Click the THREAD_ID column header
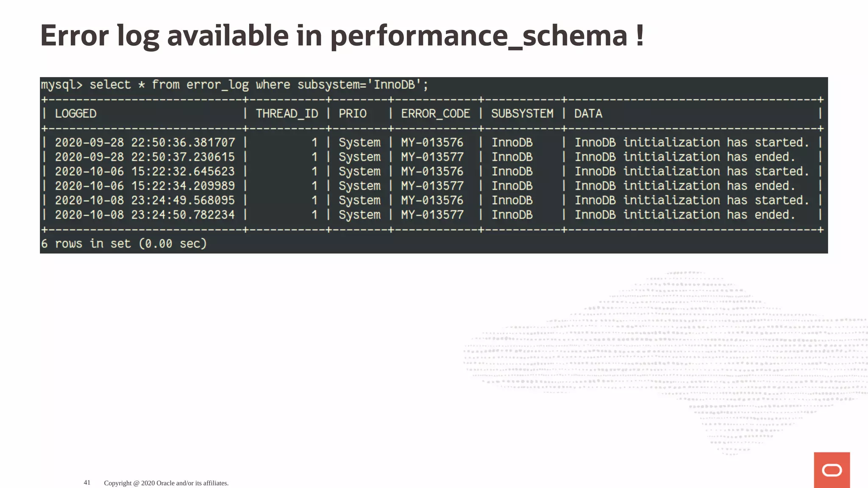 pos(287,114)
